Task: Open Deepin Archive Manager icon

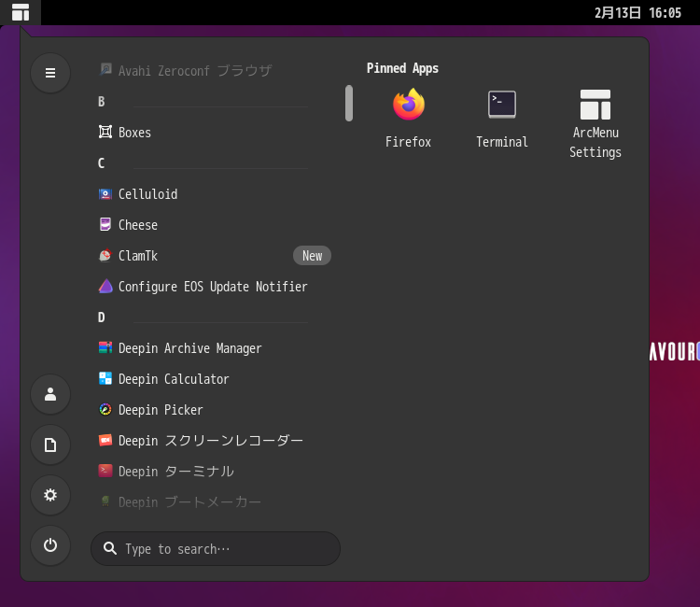Action: pyautogui.click(x=105, y=348)
